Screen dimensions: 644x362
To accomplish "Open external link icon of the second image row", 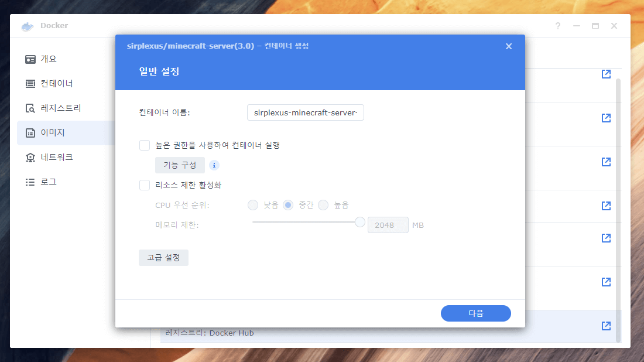I will point(606,118).
